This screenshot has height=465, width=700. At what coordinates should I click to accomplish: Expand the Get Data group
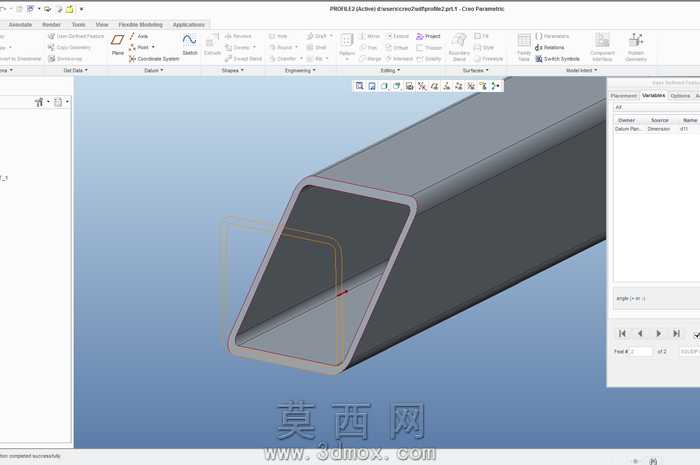point(75,70)
